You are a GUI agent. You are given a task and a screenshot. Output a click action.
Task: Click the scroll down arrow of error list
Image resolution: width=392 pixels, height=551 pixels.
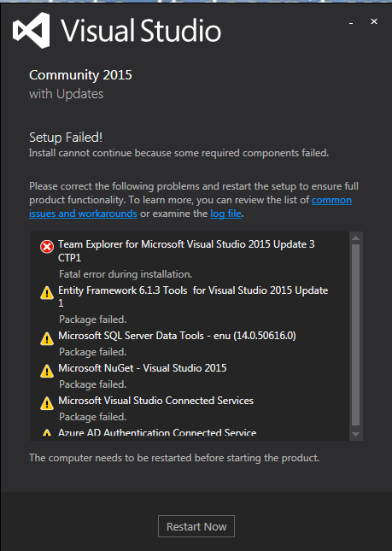(x=355, y=434)
